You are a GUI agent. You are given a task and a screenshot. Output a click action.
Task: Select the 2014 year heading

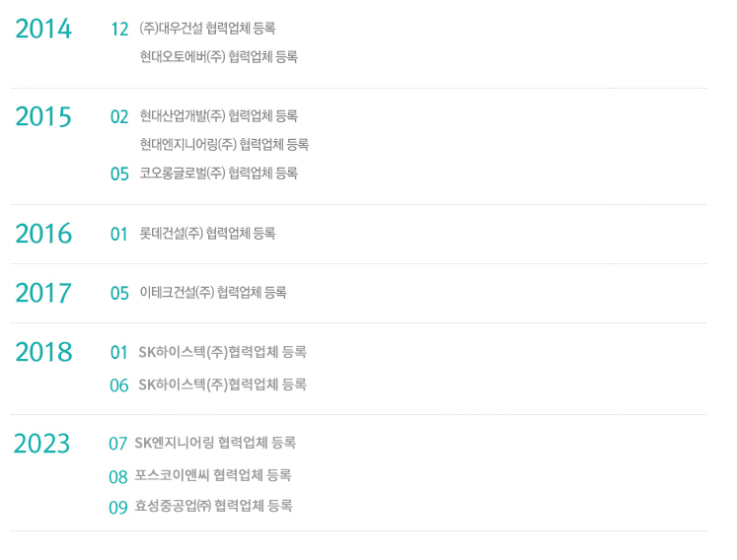(43, 29)
